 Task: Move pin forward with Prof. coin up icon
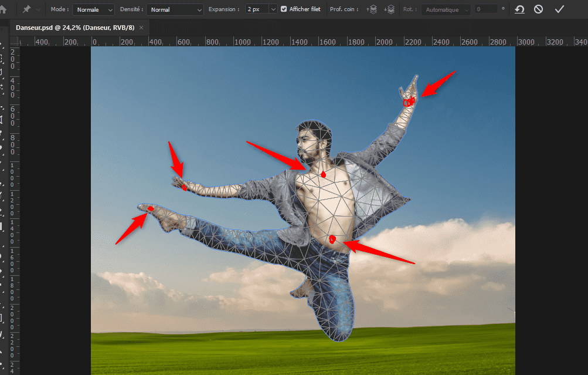tap(372, 9)
